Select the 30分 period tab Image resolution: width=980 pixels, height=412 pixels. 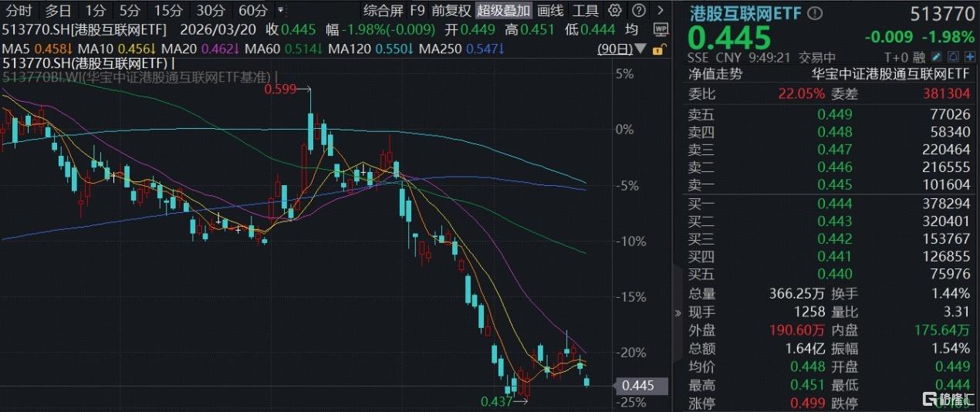tap(209, 11)
